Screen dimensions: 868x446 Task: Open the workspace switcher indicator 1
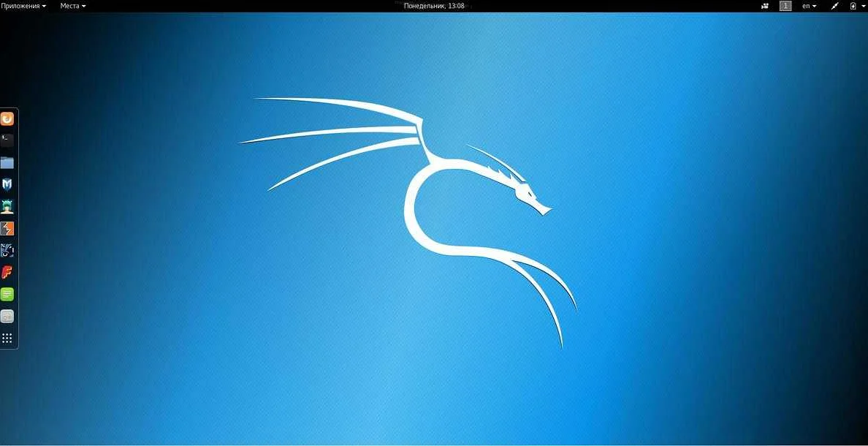click(785, 6)
